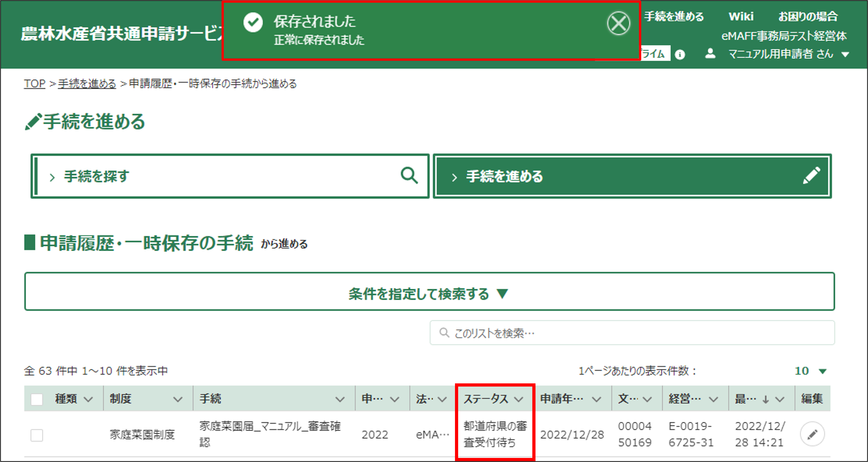Open the user account dropdown arrow
The width and height of the screenshot is (868, 462).
coord(845,55)
